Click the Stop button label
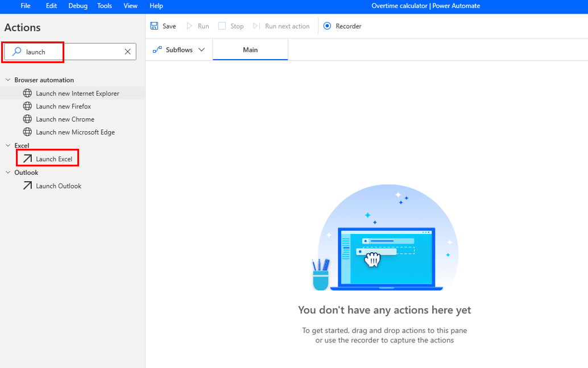 pyautogui.click(x=237, y=26)
